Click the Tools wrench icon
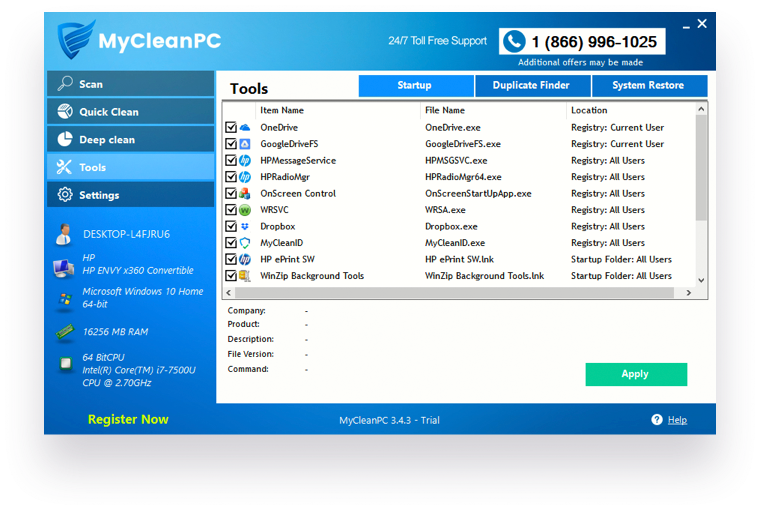The height and width of the screenshot is (510, 760). pyautogui.click(x=64, y=167)
